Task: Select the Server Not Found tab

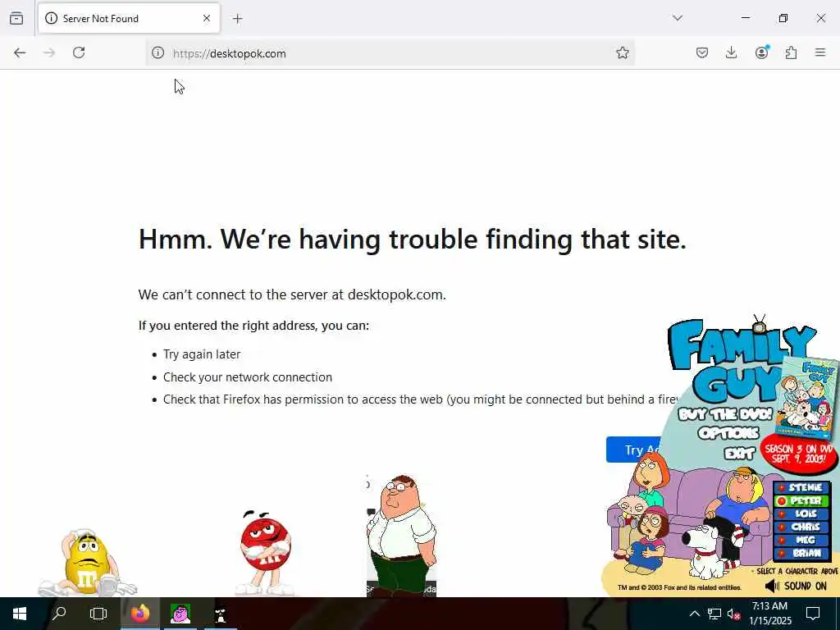Action: pos(129,19)
